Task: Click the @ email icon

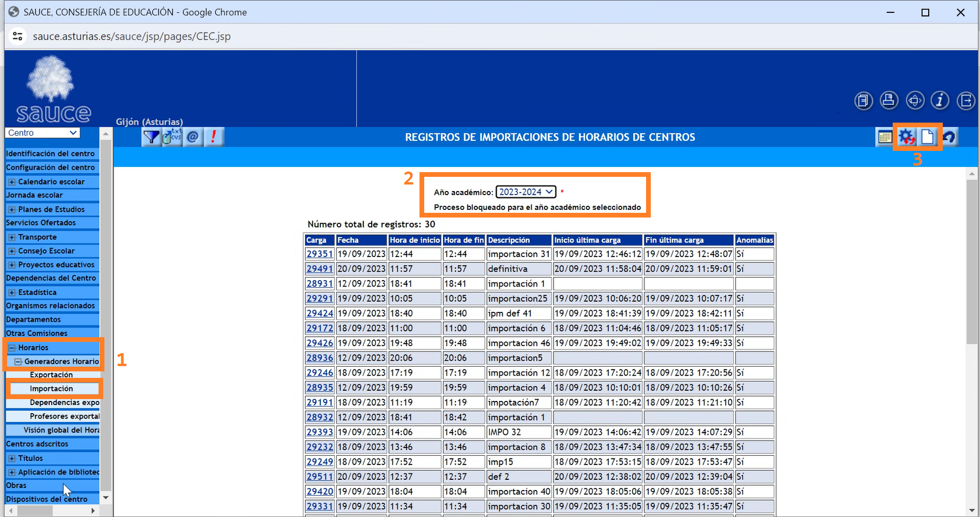Action: tap(192, 137)
